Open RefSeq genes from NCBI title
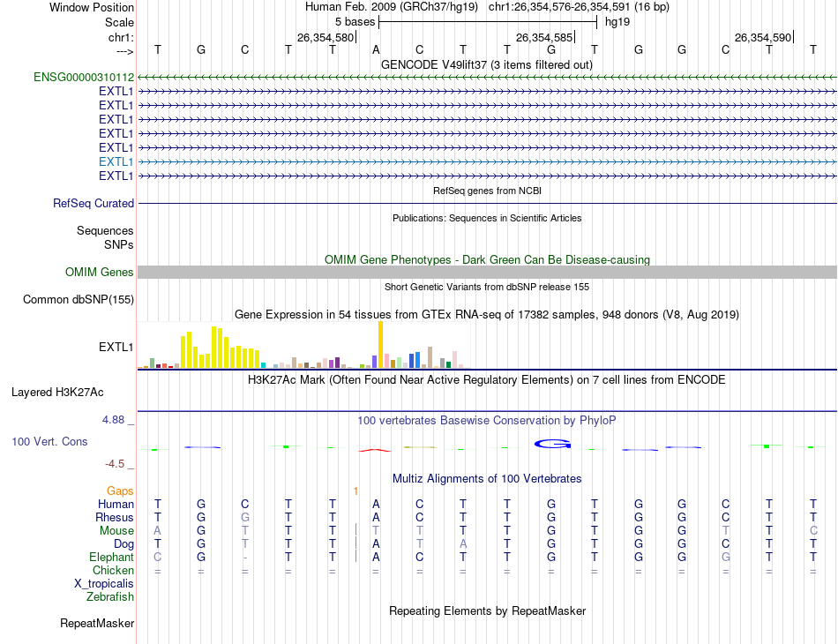Screen dimensions: 838x644 click(487, 191)
